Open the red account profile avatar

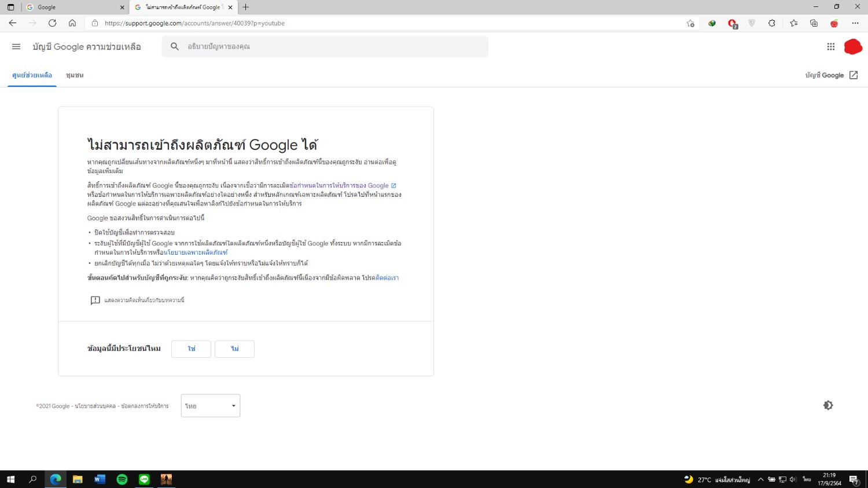pos(853,47)
